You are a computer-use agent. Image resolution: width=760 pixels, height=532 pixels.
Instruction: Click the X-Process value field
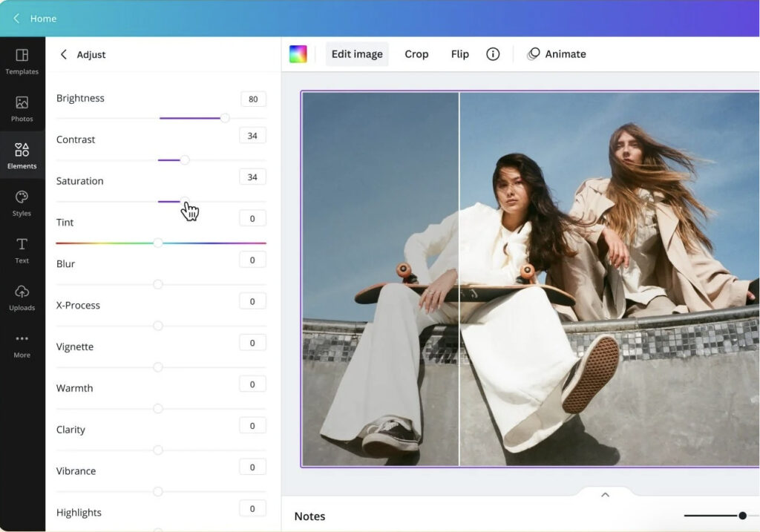point(252,301)
